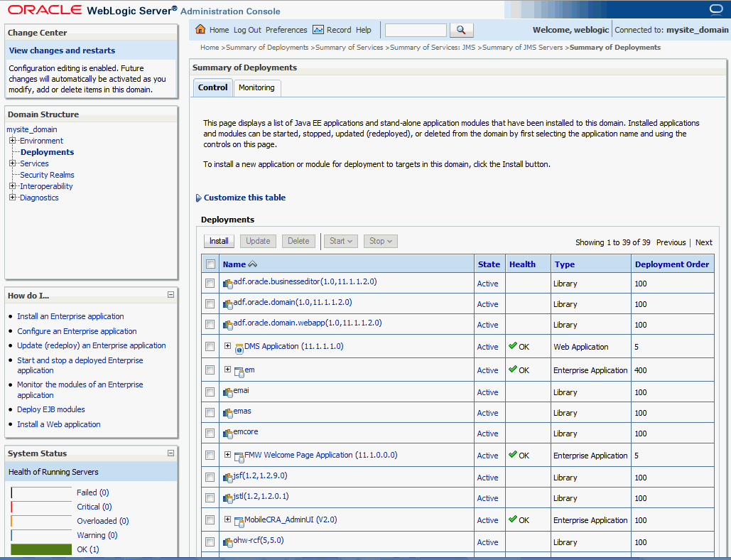Image resolution: width=731 pixels, height=560 pixels.
Task: Click the search magnifier button
Action: (461, 31)
